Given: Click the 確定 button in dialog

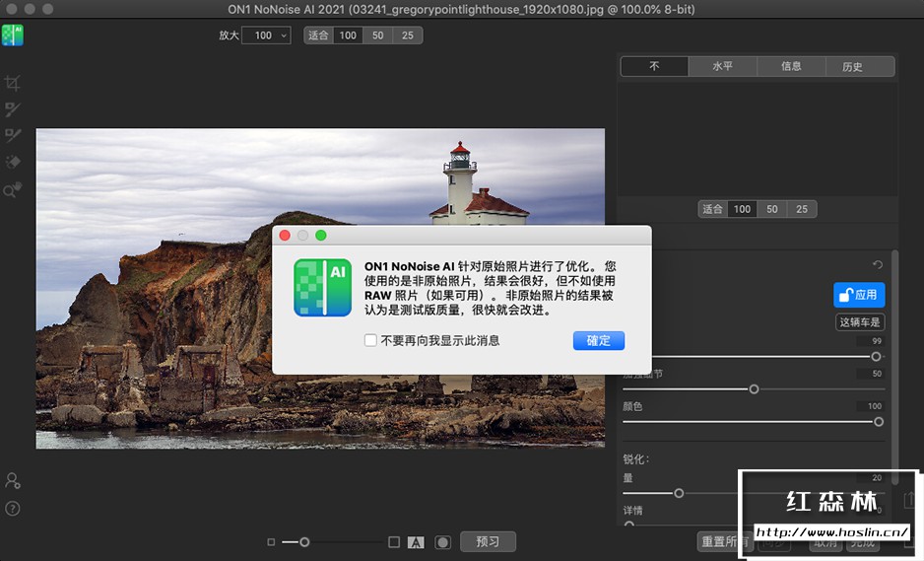Looking at the screenshot, I should click(x=599, y=340).
